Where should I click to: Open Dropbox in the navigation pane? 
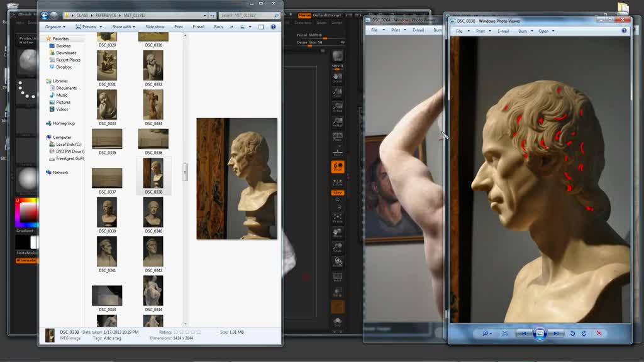point(64,67)
